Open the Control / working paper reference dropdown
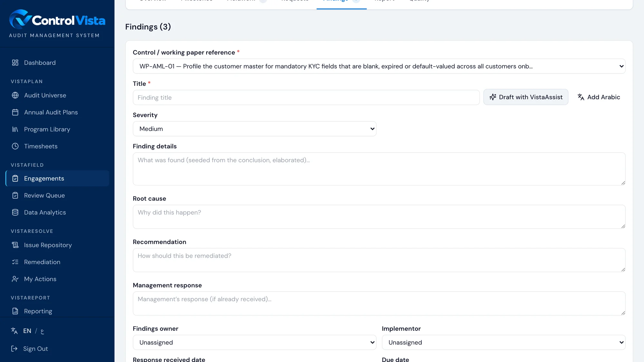 click(x=379, y=66)
